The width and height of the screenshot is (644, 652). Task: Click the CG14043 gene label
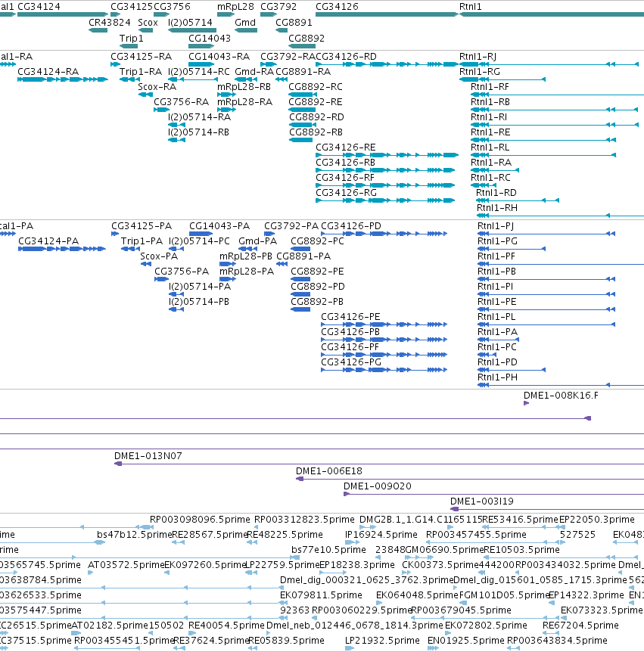point(210,39)
